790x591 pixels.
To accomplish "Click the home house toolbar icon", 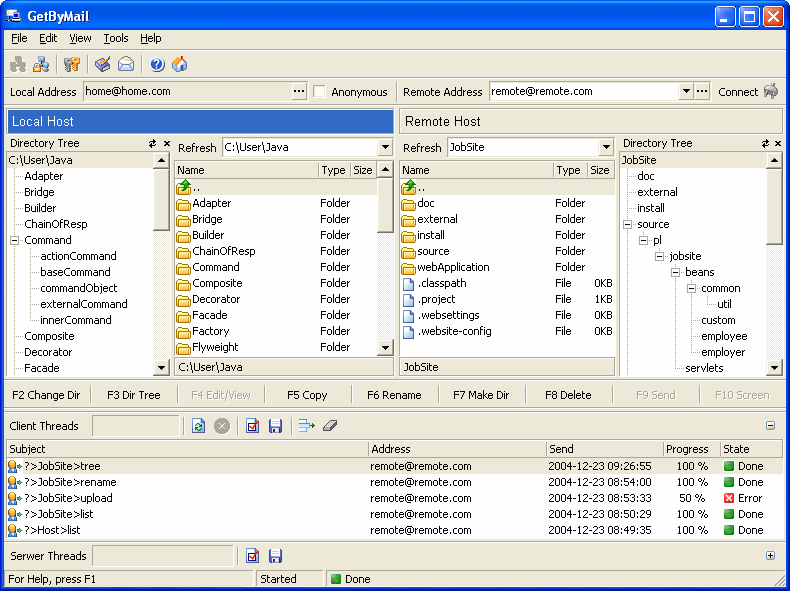I will tap(180, 64).
